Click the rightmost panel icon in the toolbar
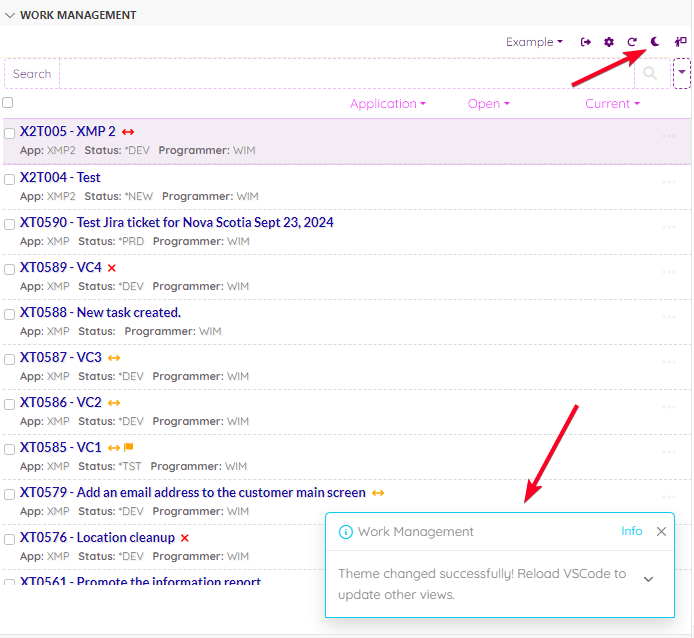This screenshot has width=694, height=638. click(681, 42)
